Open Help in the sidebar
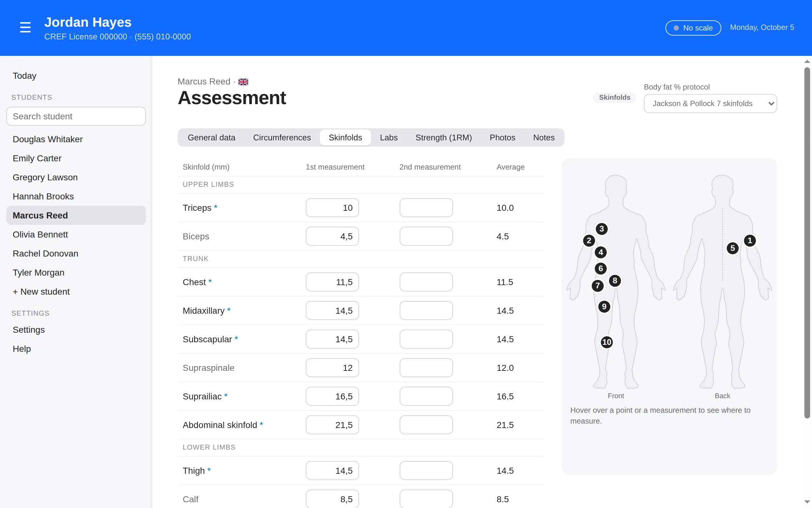This screenshot has height=508, width=812. coord(76,349)
